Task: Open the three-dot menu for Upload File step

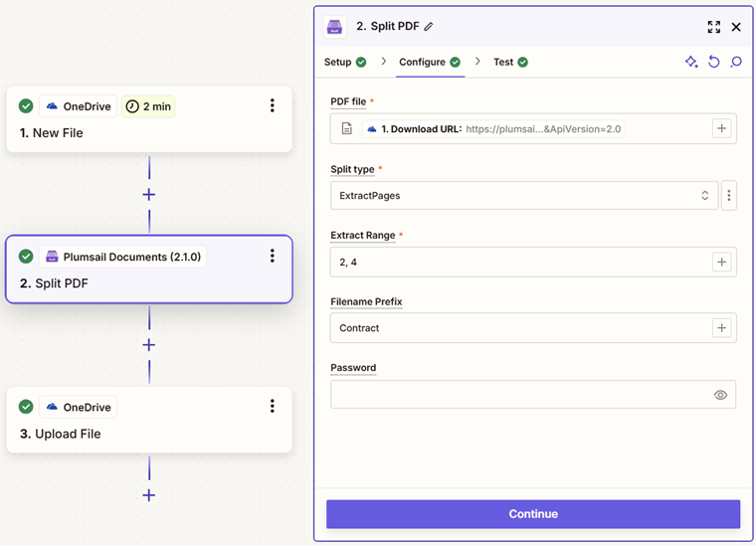Action: [x=273, y=406]
